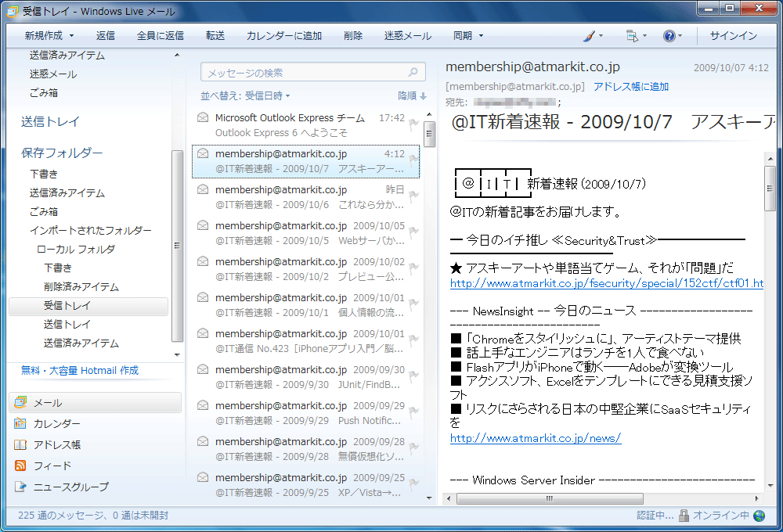The width and height of the screenshot is (783, 532).
Task: Open the 152ctf/ctf01 article link
Action: (x=607, y=283)
